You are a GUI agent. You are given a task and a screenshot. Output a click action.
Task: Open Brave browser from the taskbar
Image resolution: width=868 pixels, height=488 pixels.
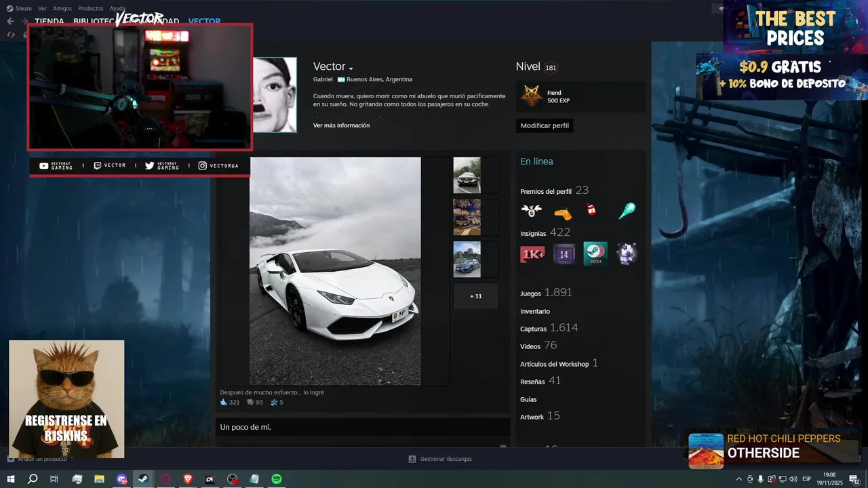tap(187, 479)
